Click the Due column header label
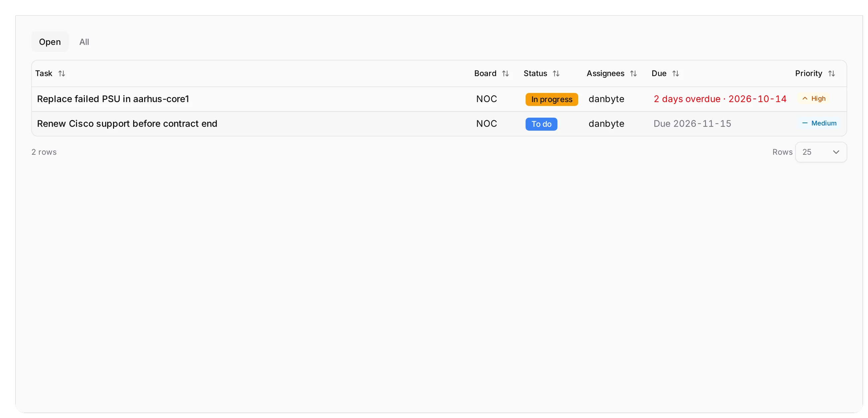 point(659,73)
